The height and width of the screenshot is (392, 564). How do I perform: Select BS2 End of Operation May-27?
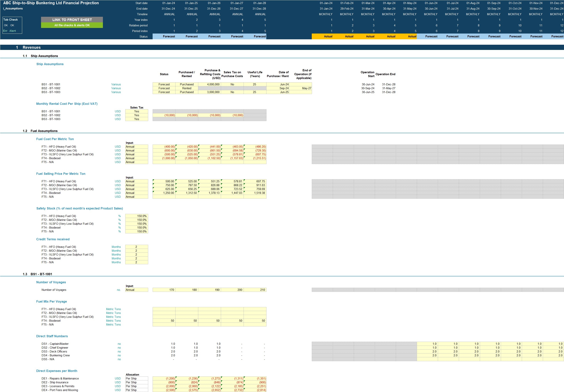[301, 88]
